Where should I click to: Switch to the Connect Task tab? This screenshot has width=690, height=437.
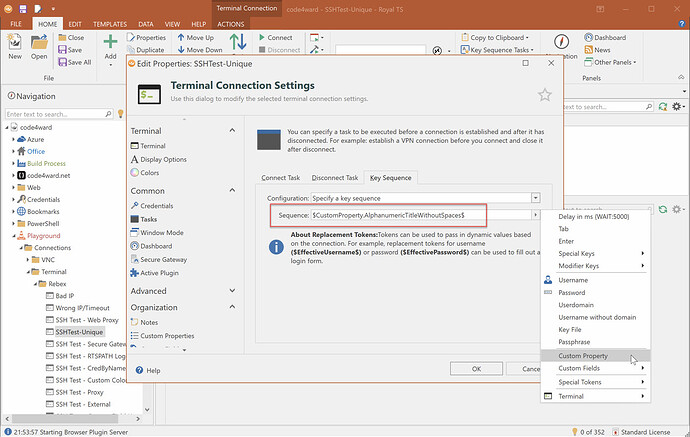281,177
